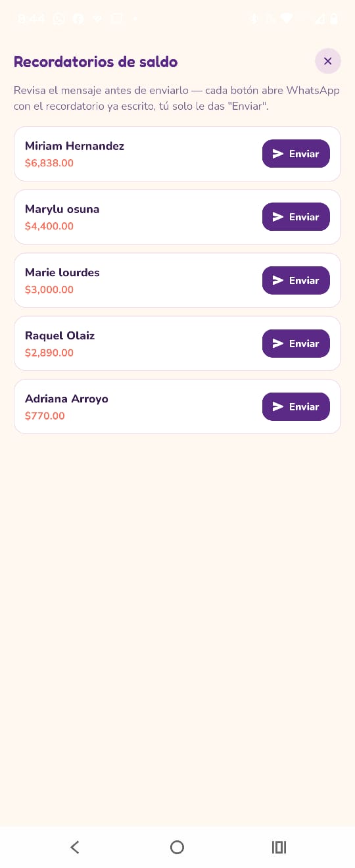Send balance reminder to Marie lourdes

point(296,280)
